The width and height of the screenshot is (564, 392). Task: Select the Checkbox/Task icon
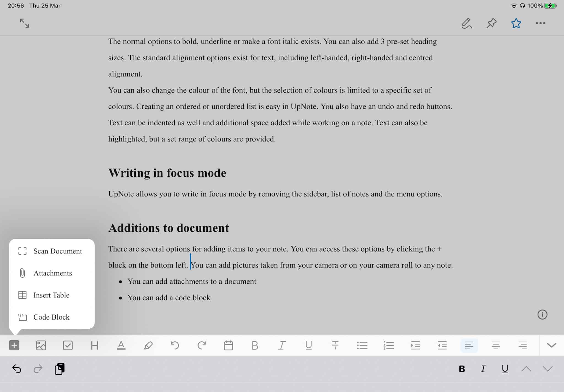pos(68,345)
